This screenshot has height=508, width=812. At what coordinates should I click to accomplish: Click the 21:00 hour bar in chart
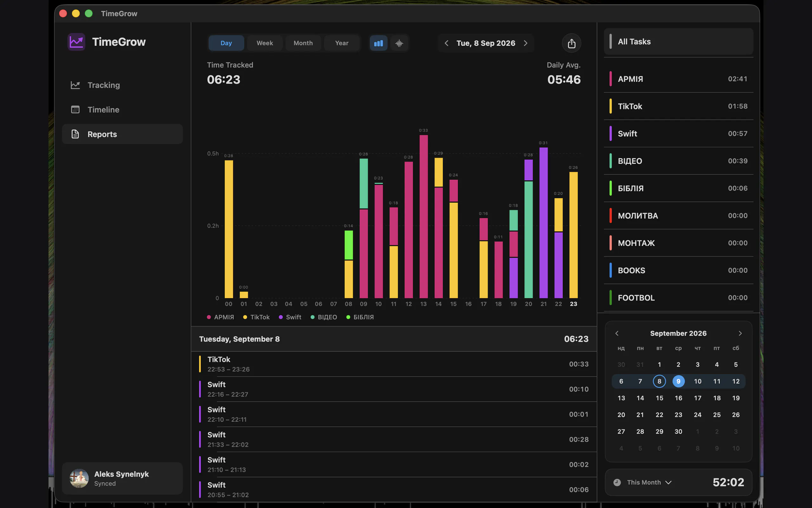click(x=544, y=223)
